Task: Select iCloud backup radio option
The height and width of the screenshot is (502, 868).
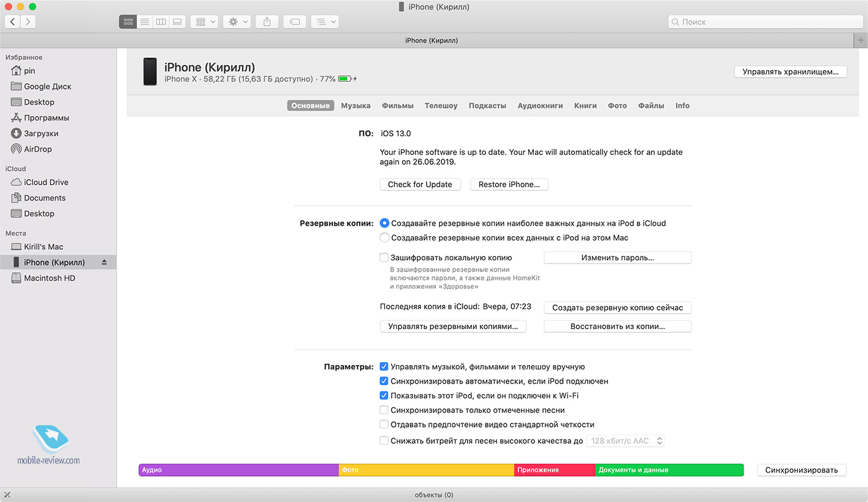Action: pos(384,223)
